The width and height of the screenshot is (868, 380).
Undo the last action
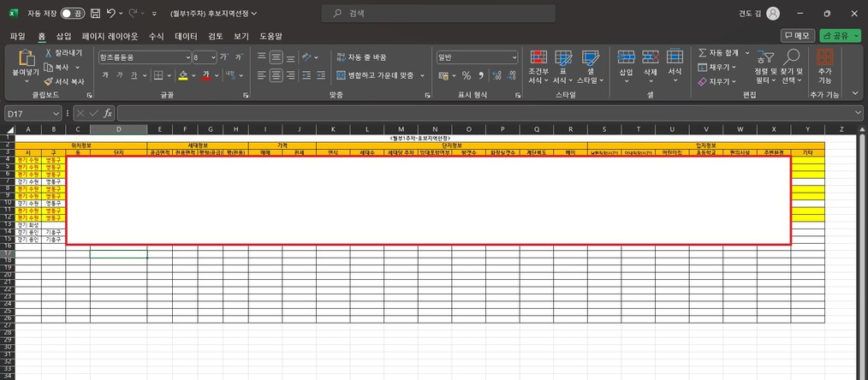[x=111, y=14]
